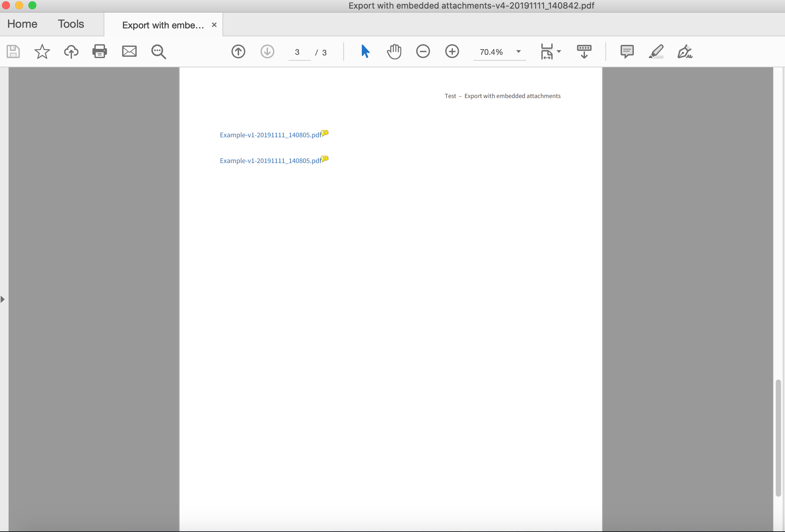Email the PDF via the envelope icon
The height and width of the screenshot is (532, 785).
(x=129, y=51)
